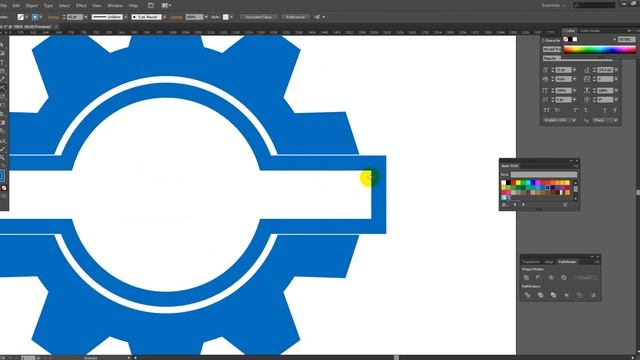Switch to the Align tab
Viewport: 640px width, 360px height.
pyautogui.click(x=549, y=262)
